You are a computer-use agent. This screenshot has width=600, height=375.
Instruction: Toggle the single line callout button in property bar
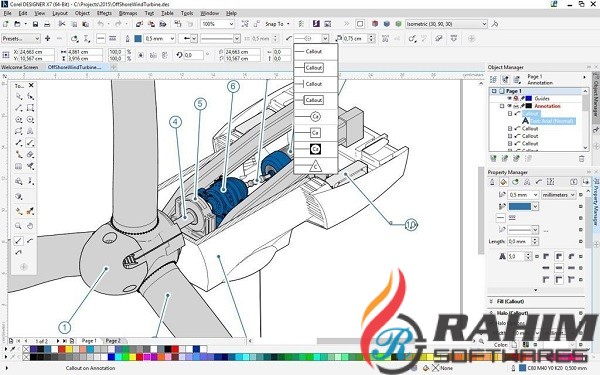101,38
